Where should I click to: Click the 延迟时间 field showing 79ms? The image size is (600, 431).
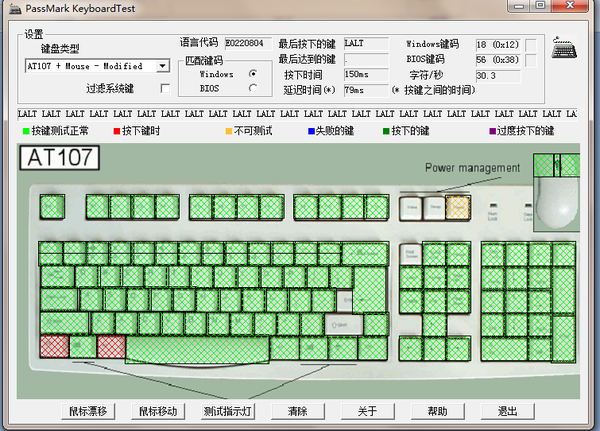point(366,90)
